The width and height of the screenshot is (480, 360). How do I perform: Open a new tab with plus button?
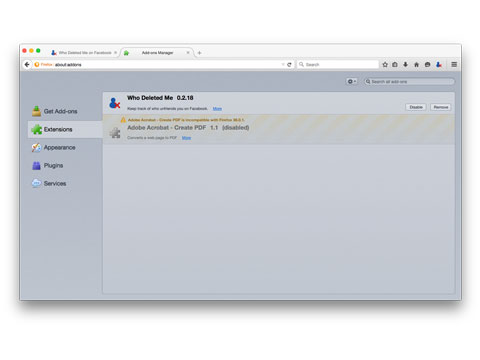pos(199,53)
